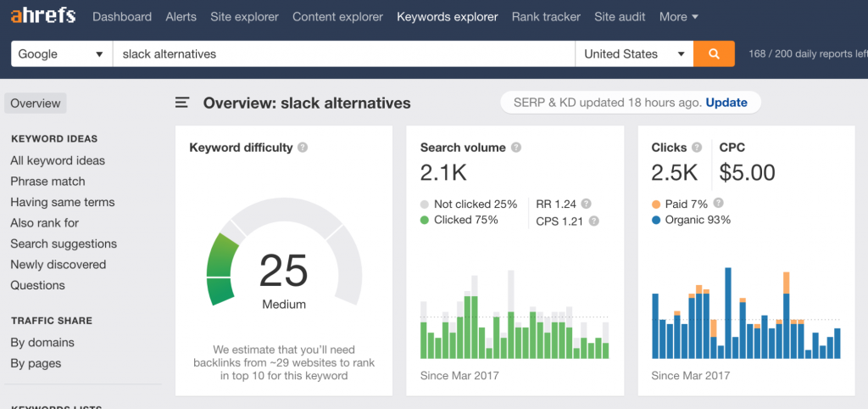Click the Organic blue legend dot
Screen dimensions: 868x409
click(x=656, y=220)
